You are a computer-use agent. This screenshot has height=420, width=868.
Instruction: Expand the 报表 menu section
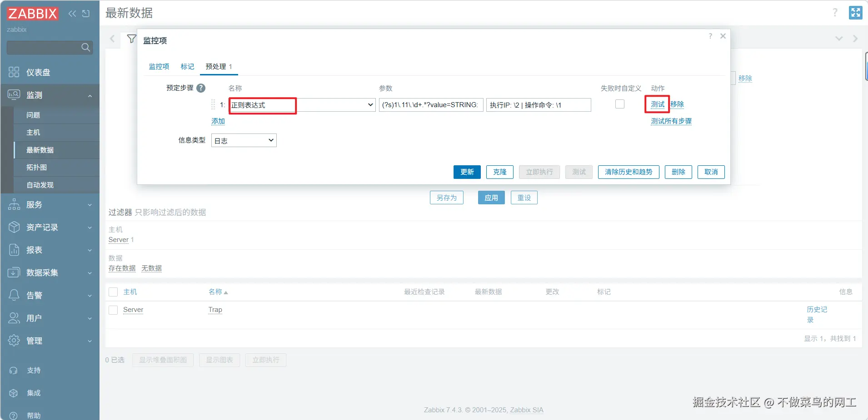click(90, 250)
